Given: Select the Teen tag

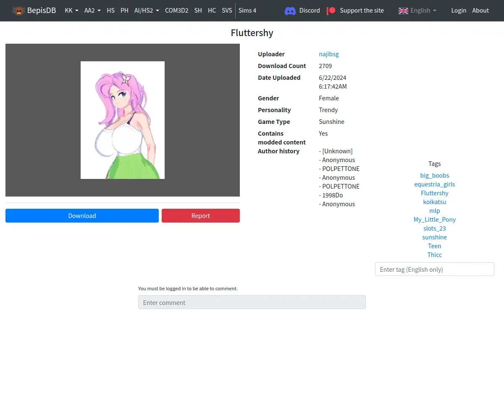Looking at the screenshot, I should 435,246.
